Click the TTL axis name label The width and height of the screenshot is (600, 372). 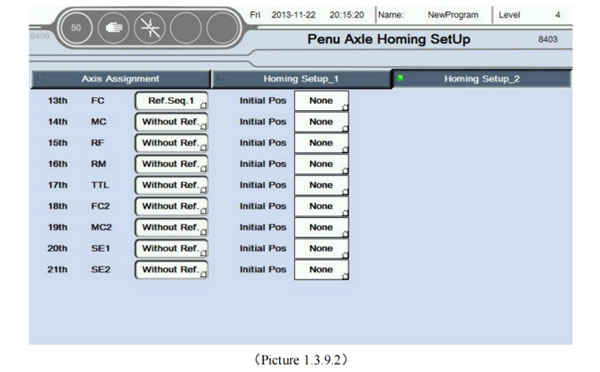(100, 185)
